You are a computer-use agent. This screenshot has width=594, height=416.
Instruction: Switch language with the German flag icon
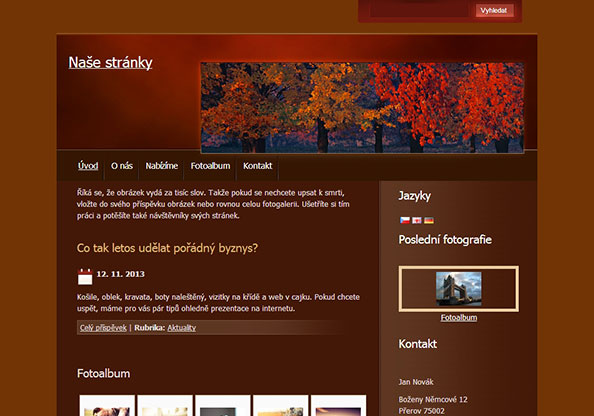[x=429, y=220]
